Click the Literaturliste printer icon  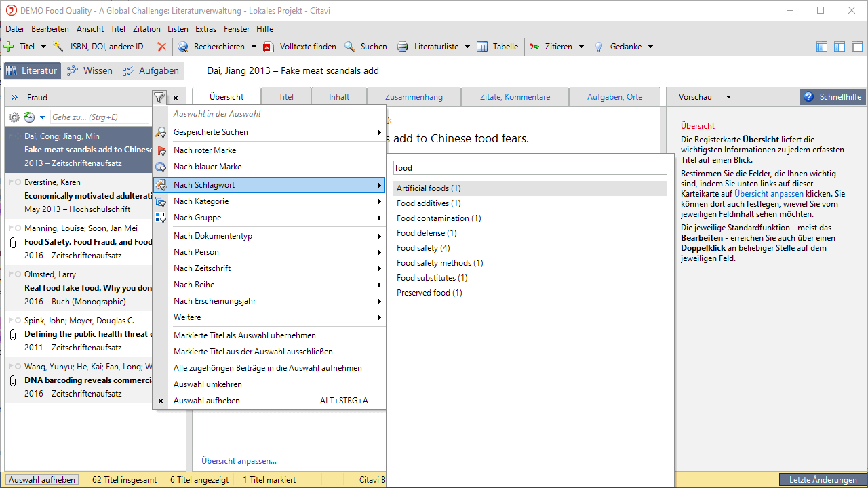click(x=403, y=47)
